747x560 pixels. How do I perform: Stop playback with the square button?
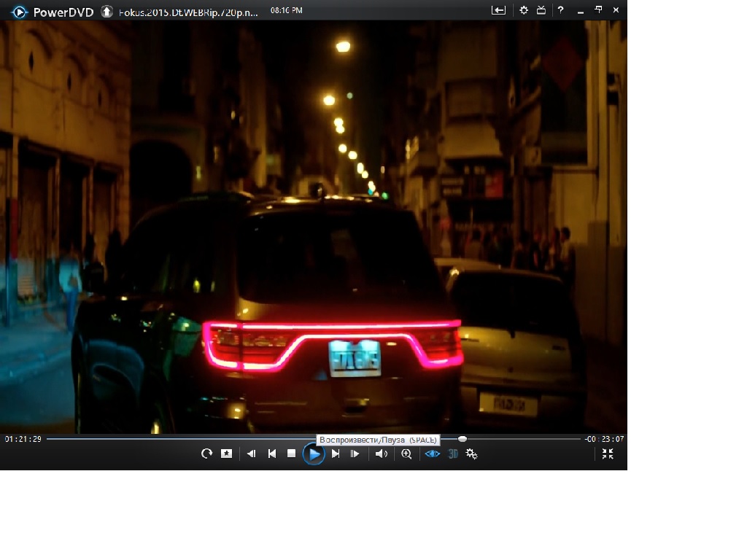tap(292, 454)
